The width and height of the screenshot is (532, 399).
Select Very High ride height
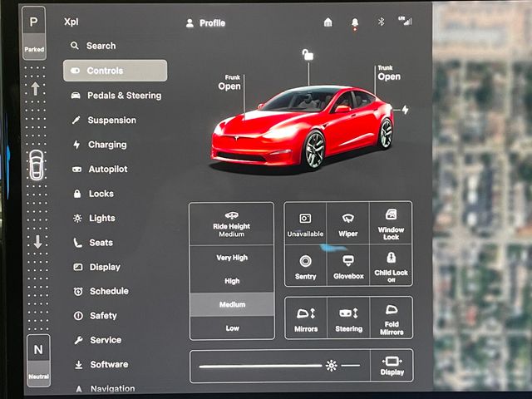(232, 258)
